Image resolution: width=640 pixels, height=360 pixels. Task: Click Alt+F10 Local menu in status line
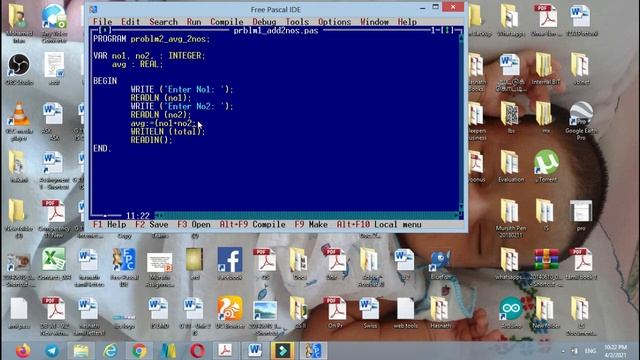click(x=379, y=224)
